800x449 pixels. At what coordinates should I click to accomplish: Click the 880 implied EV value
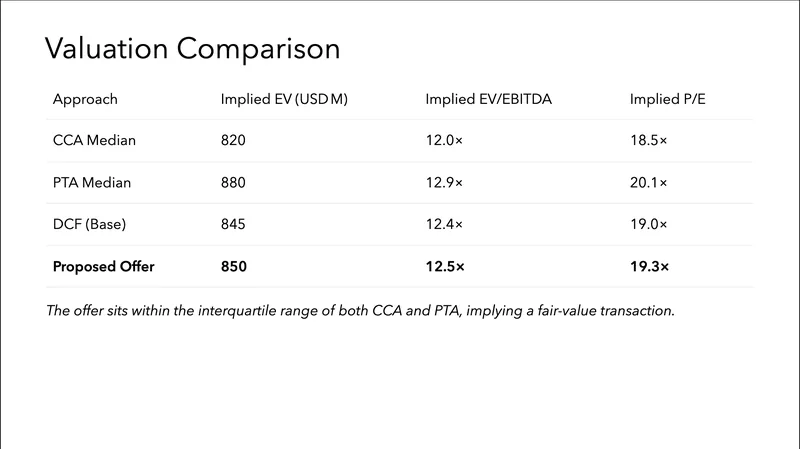[232, 183]
